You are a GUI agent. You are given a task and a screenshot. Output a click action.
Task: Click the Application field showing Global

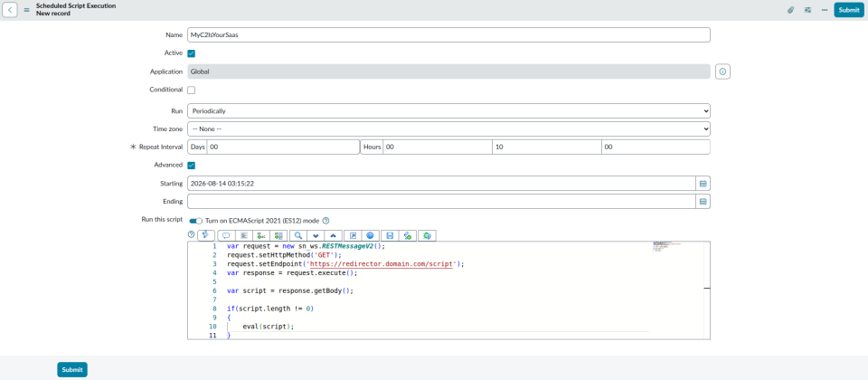[x=448, y=71]
